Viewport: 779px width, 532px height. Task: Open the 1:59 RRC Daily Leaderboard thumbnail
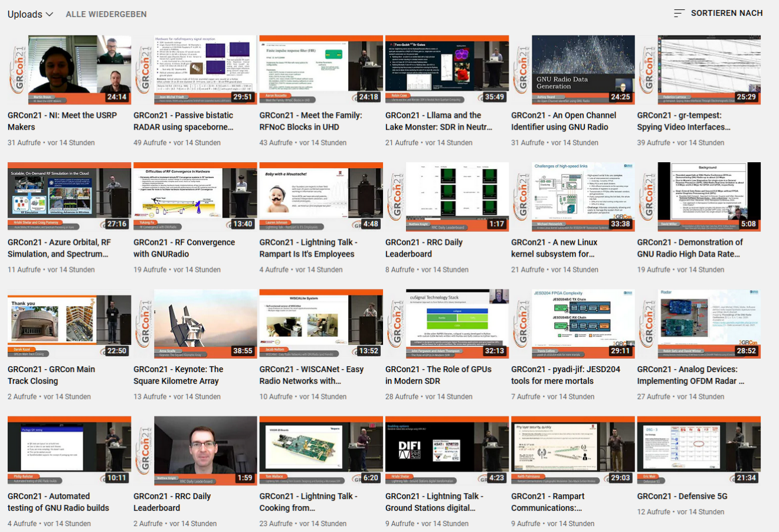195,451
